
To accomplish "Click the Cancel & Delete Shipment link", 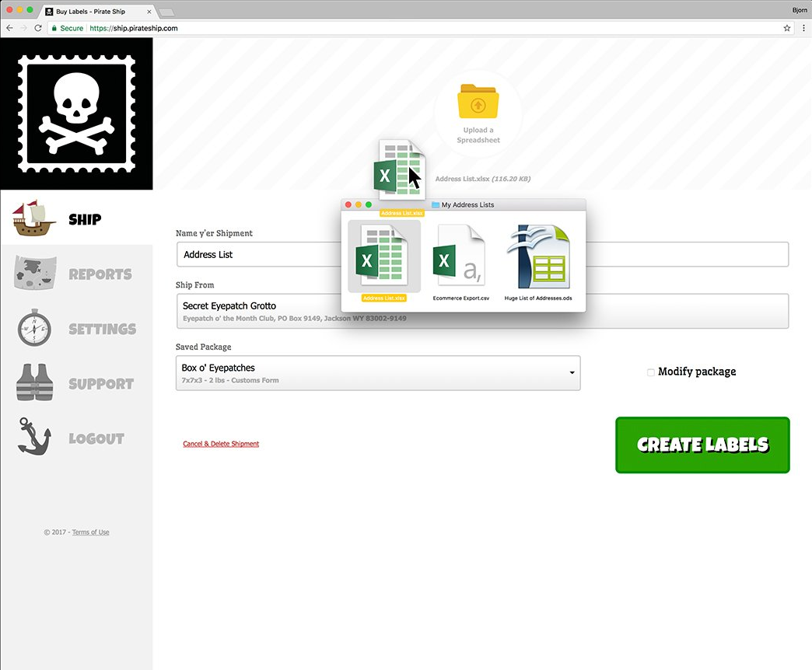I will pyautogui.click(x=221, y=443).
